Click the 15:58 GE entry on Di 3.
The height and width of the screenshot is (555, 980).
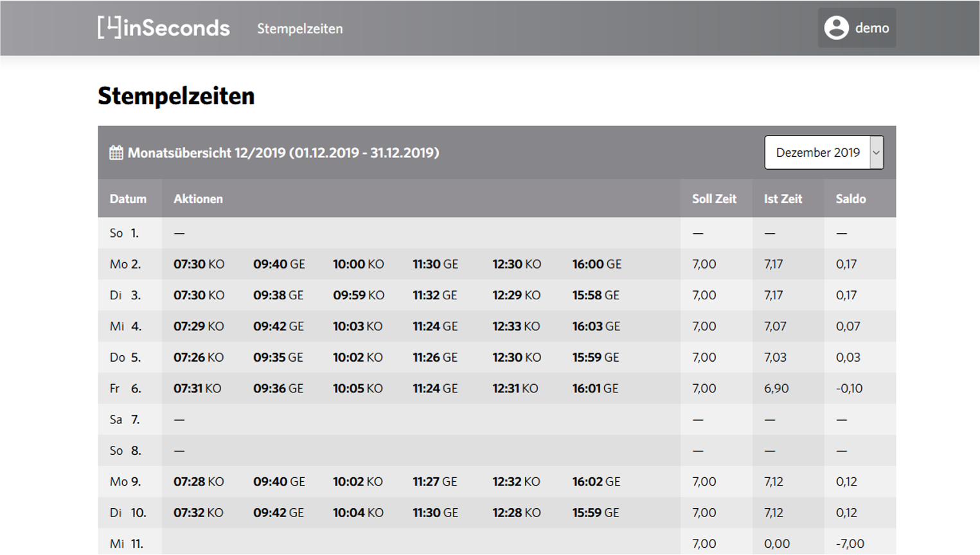(596, 295)
